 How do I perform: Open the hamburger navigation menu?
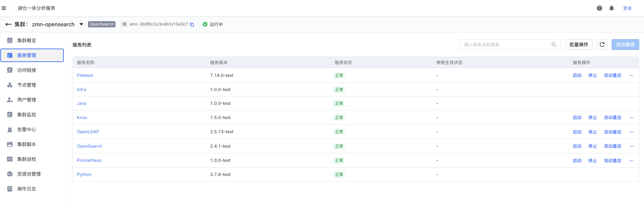pos(4,8)
